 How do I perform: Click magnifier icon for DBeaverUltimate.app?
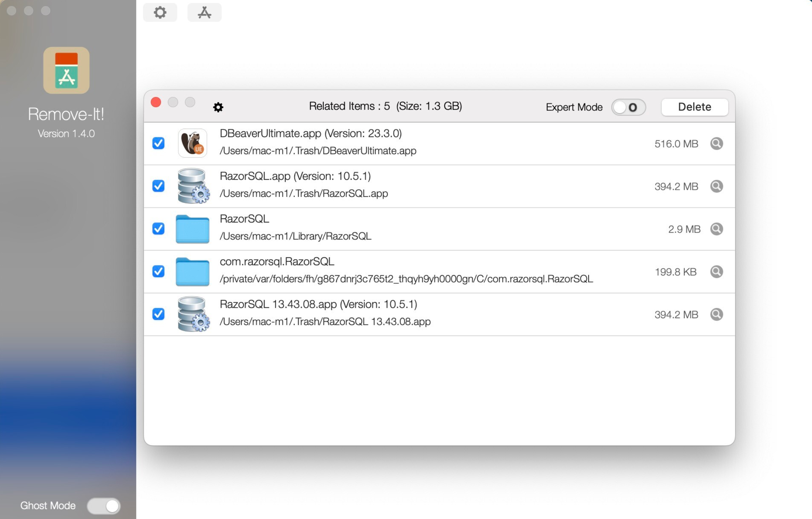[717, 143]
